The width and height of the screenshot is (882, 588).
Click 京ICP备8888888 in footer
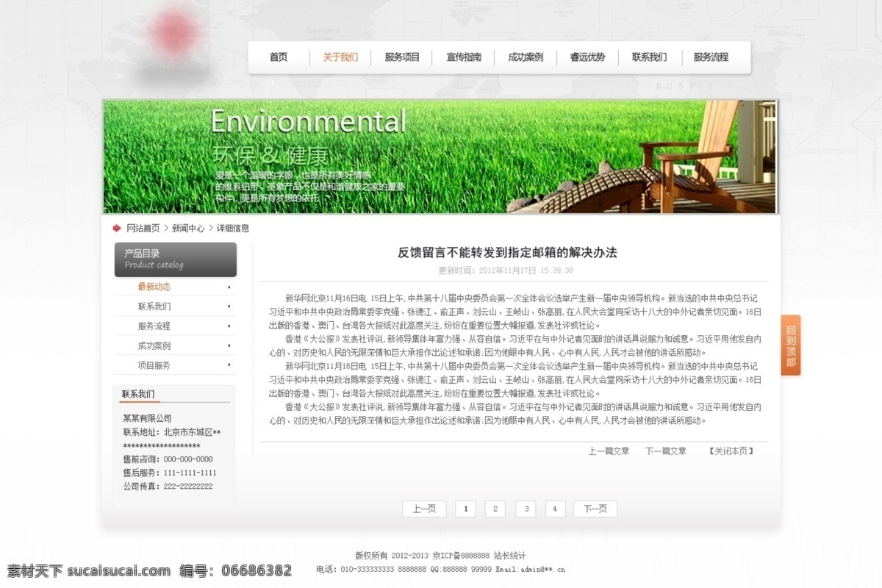pos(461,556)
